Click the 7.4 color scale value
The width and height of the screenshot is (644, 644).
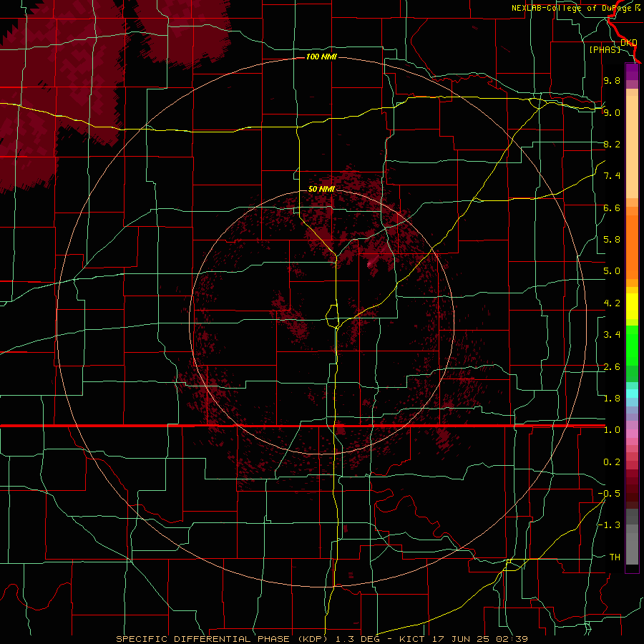(612, 176)
